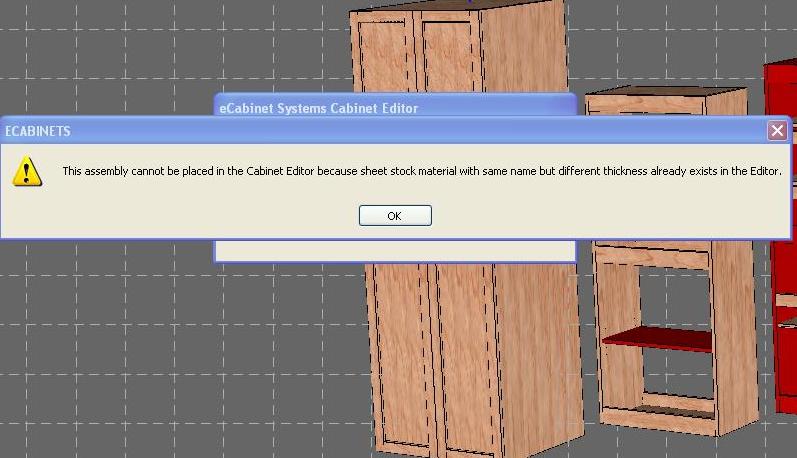Click the OK button in the dialog
Viewport: 797px width, 458px height.
click(395, 216)
